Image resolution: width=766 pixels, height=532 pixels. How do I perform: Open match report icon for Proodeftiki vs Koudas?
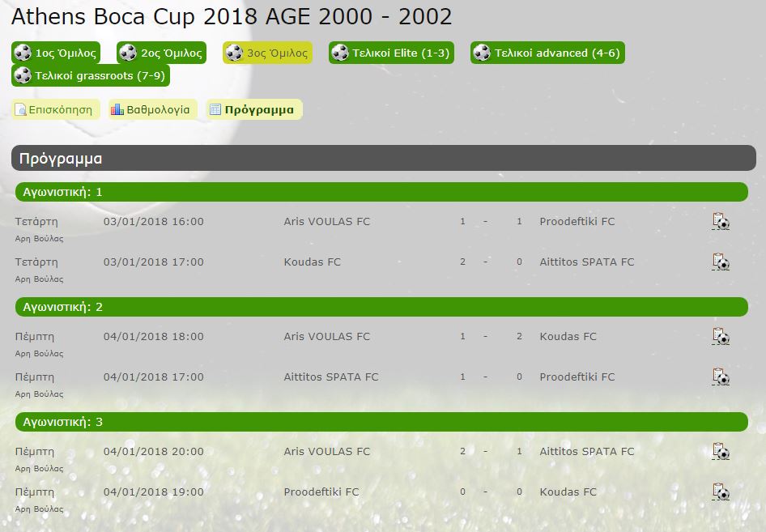[721, 492]
